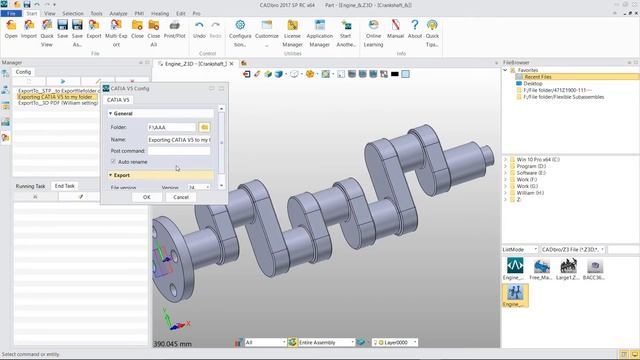The height and width of the screenshot is (360, 640).
Task: Collapse the Favorites tree node
Action: [505, 70]
